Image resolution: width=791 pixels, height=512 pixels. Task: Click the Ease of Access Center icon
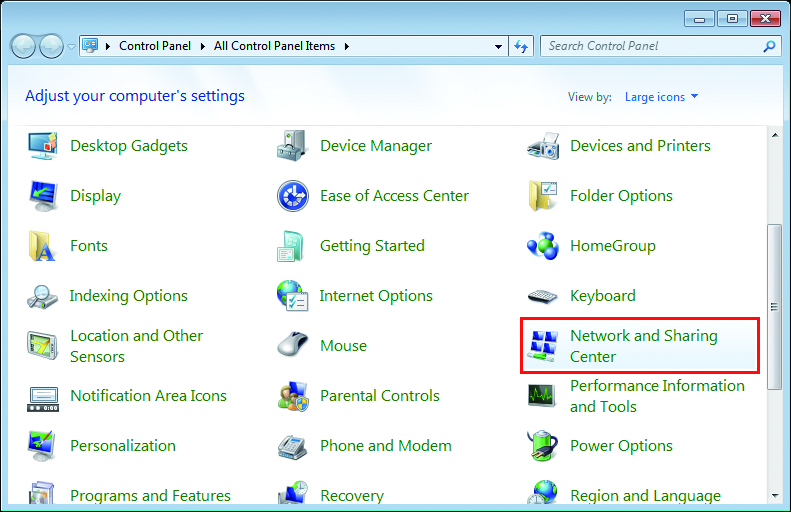click(x=292, y=196)
